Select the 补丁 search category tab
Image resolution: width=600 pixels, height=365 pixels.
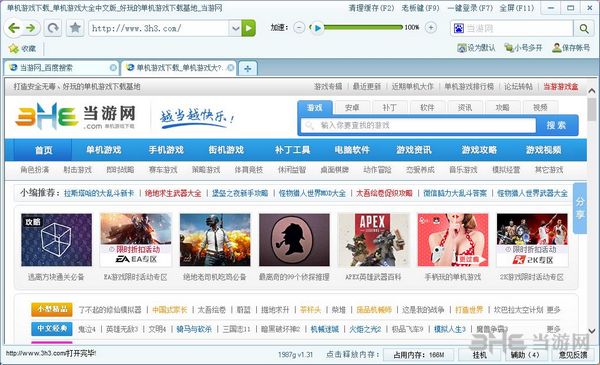coord(390,108)
